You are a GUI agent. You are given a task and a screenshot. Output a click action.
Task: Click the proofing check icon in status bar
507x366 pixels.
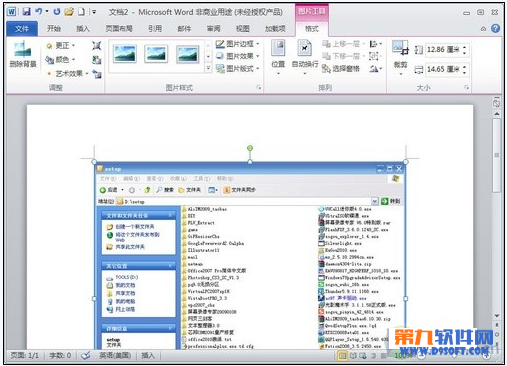coord(86,355)
